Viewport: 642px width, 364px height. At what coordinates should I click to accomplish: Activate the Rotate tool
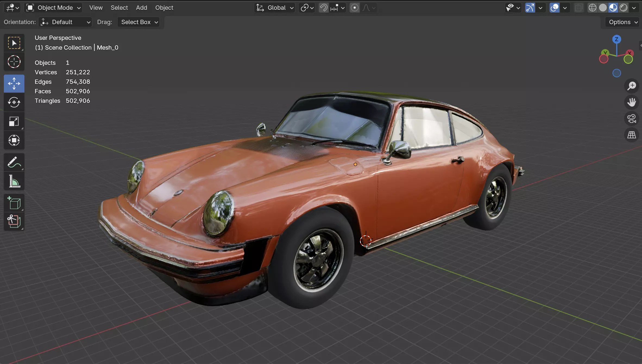(14, 102)
